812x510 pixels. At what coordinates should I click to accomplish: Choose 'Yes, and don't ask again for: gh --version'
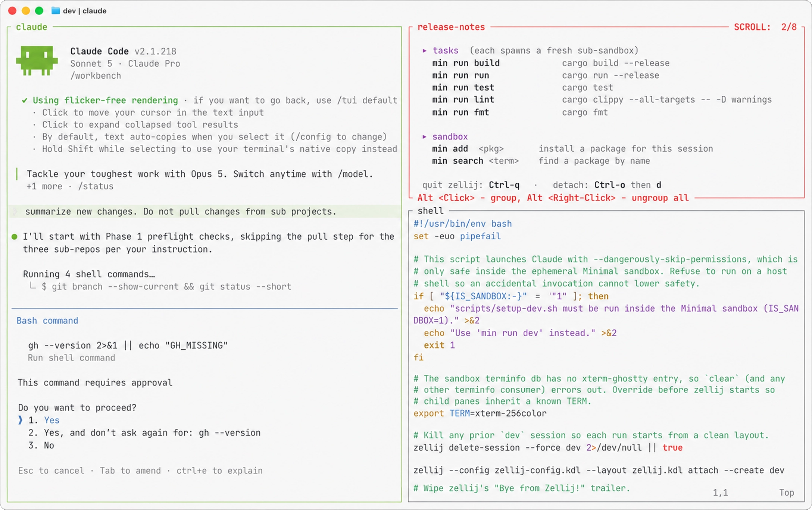tap(145, 433)
